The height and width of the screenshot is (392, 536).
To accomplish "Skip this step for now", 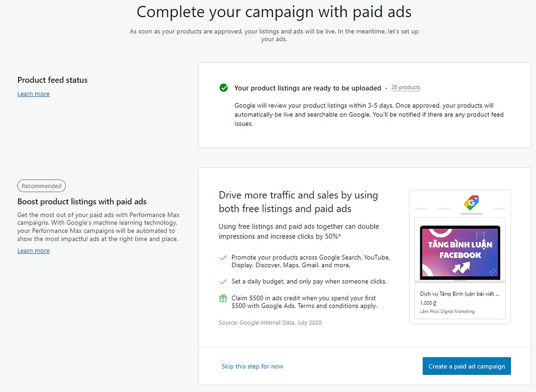I will click(x=252, y=366).
